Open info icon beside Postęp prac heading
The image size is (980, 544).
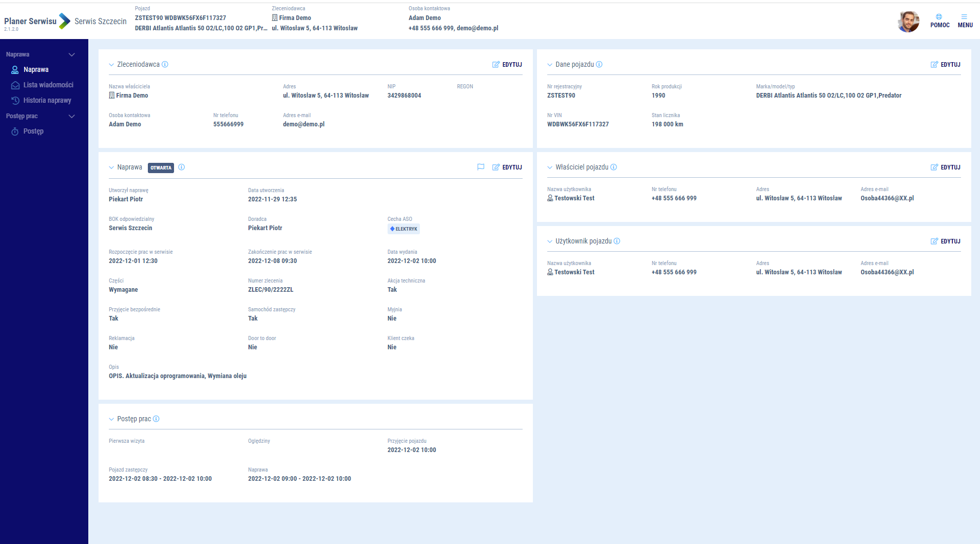click(x=156, y=419)
